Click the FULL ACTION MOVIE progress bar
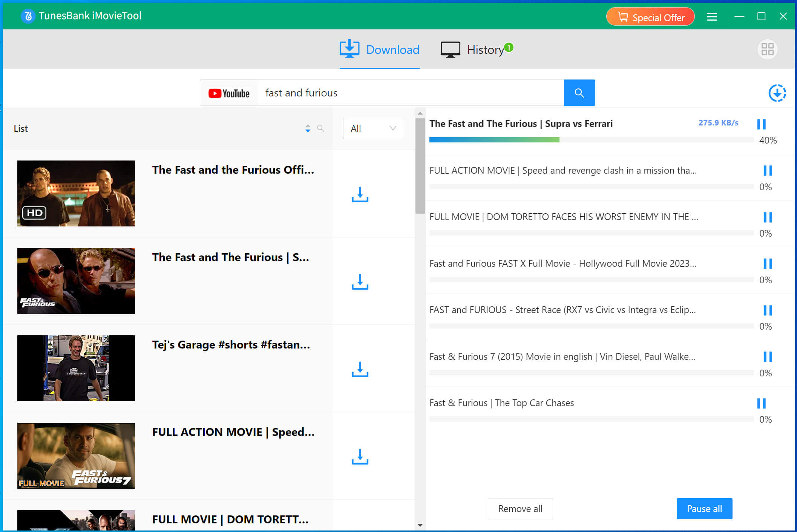This screenshot has width=797, height=532. point(591,187)
